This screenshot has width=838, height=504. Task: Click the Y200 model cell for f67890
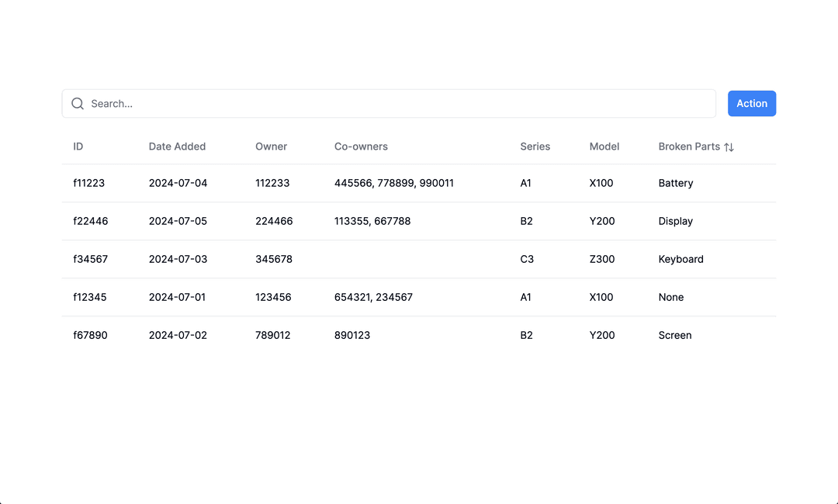(x=602, y=335)
